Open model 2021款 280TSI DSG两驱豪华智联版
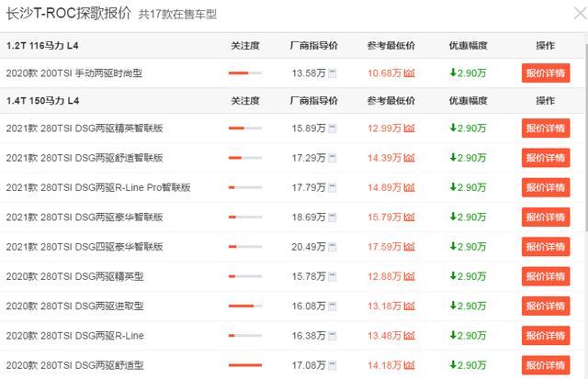 pyautogui.click(x=85, y=217)
